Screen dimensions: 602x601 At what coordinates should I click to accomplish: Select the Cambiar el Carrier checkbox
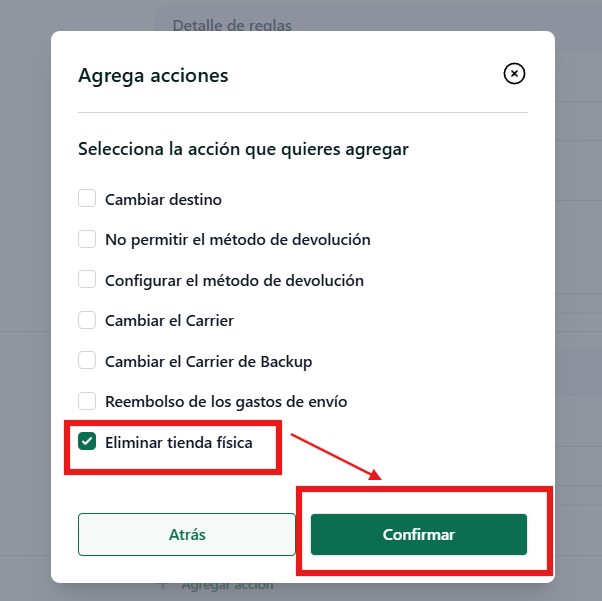tap(87, 320)
